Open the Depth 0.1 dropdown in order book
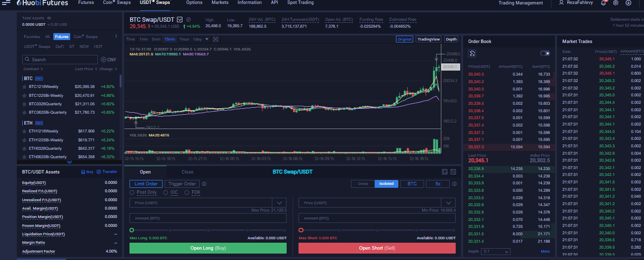 [x=496, y=252]
